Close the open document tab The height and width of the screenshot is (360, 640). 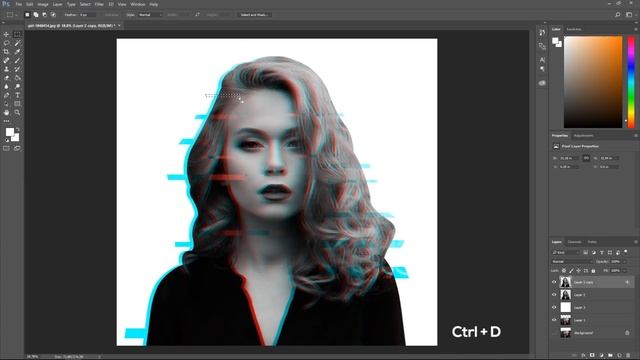pyautogui.click(x=119, y=25)
